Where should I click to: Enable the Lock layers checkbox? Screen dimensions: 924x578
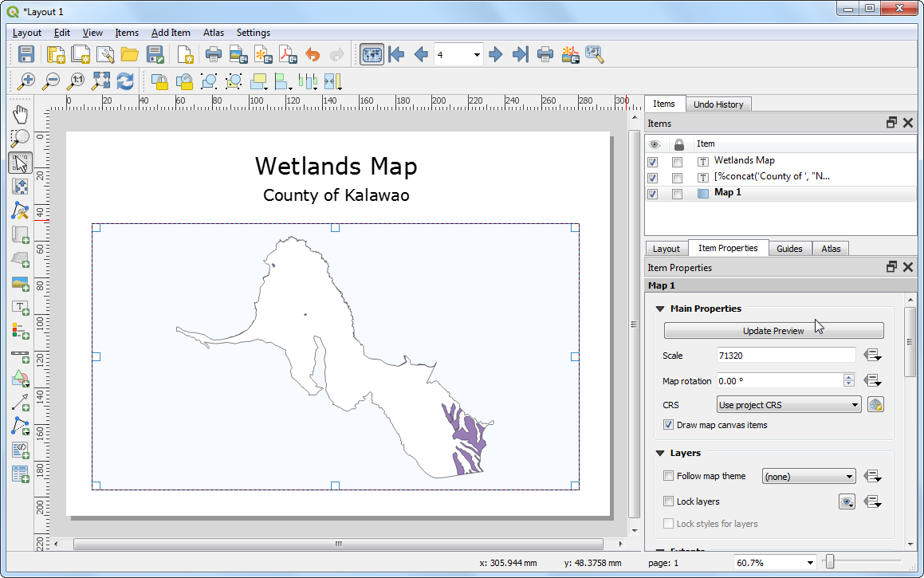[x=668, y=501]
